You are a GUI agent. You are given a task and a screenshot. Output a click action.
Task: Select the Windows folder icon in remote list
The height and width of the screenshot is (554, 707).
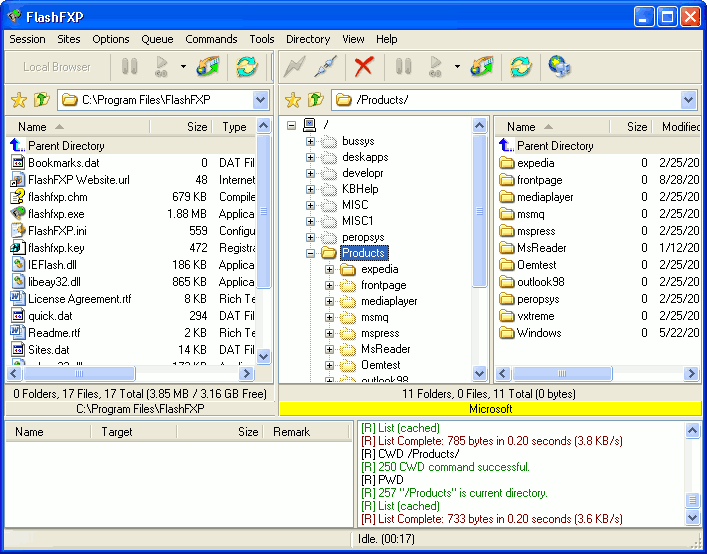pos(507,333)
